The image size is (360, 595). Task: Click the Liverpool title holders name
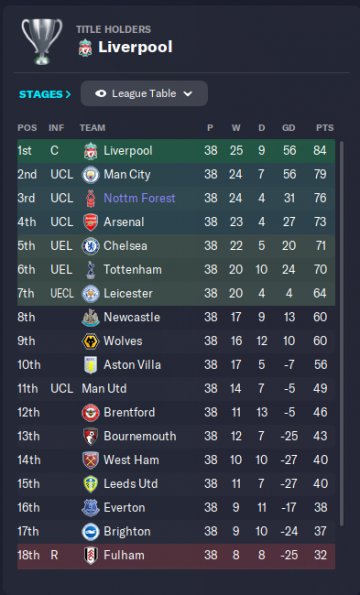point(135,47)
